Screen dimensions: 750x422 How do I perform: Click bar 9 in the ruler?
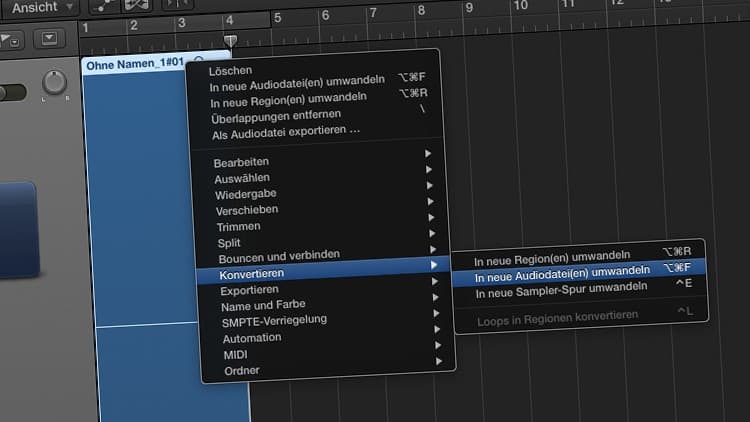click(x=469, y=8)
